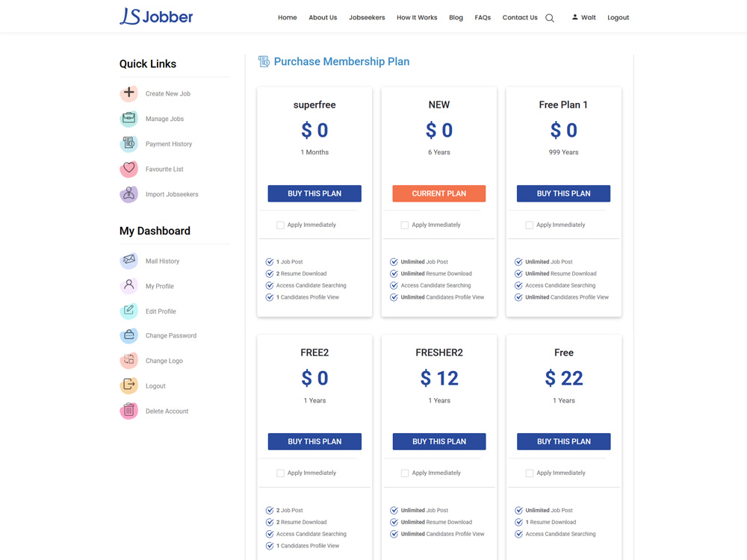Click the user avatar icon beside Walt
Viewport: 747px width, 560px height.
pyautogui.click(x=575, y=17)
